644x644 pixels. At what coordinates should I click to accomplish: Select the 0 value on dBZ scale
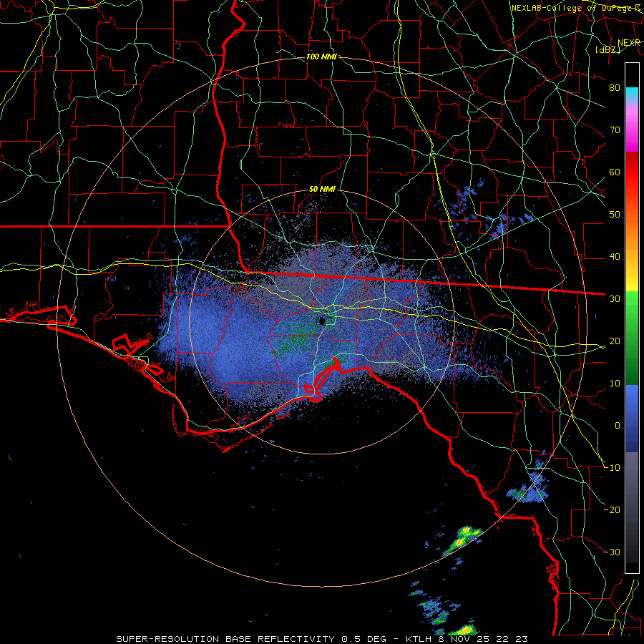[x=618, y=426]
